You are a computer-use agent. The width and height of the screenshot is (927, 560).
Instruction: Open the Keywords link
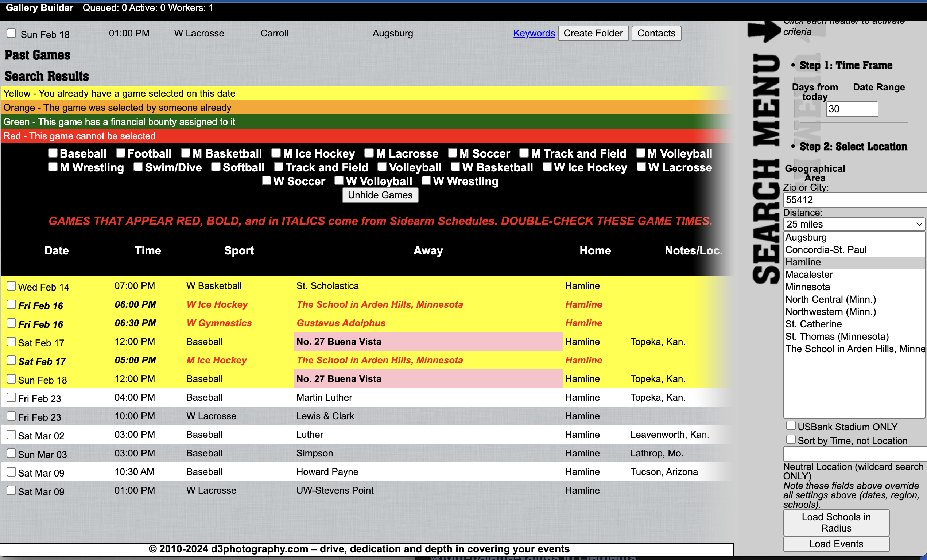(534, 34)
